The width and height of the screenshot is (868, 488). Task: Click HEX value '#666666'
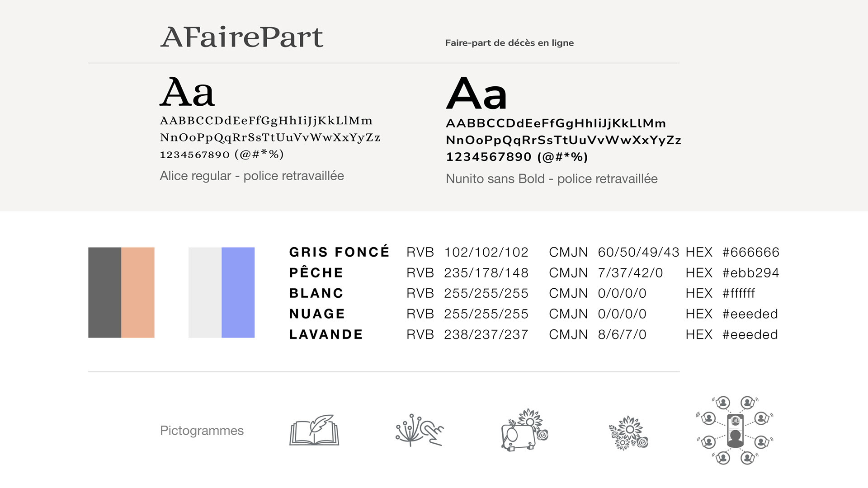coord(751,252)
